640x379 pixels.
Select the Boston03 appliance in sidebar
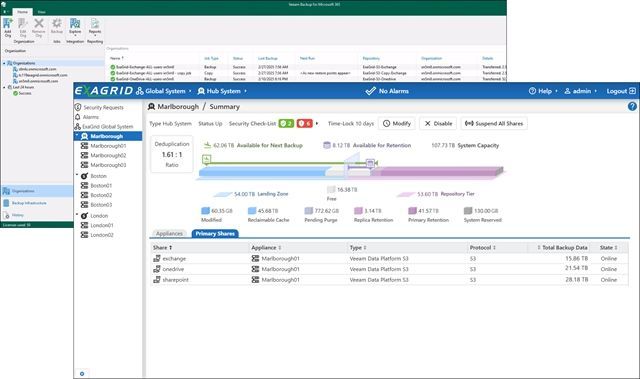click(x=97, y=204)
